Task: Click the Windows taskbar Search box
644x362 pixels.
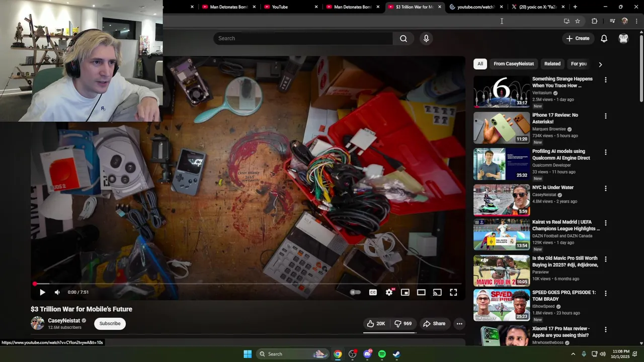Action: tap(293, 354)
